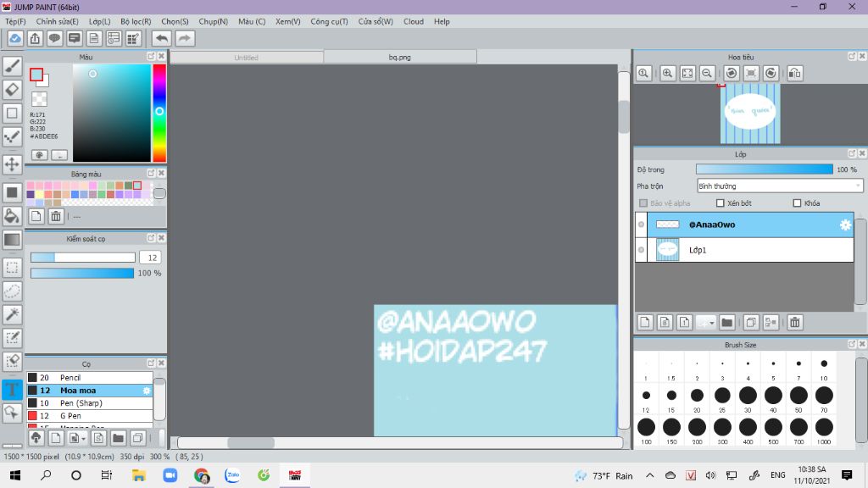The image size is (868, 488).
Task: Adjust the brush size slider
Action: coord(82,258)
